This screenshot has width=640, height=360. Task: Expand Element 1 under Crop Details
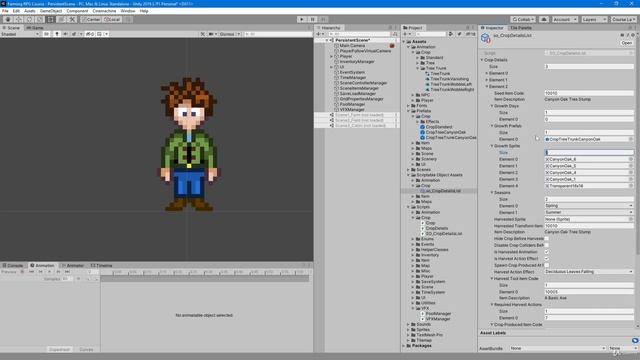(x=487, y=80)
